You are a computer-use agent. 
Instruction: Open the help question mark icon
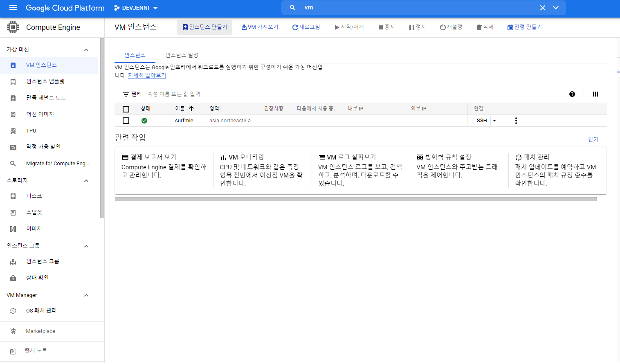[x=572, y=94]
